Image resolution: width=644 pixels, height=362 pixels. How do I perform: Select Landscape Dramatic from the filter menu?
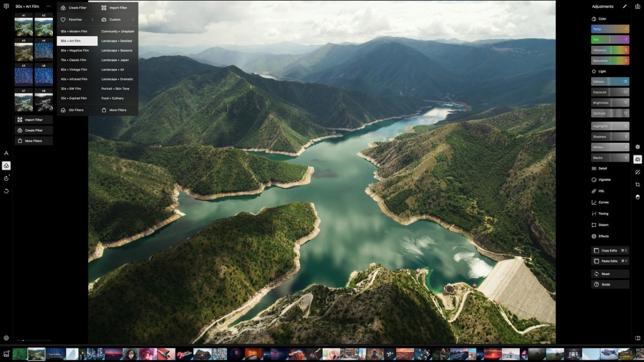(x=117, y=79)
